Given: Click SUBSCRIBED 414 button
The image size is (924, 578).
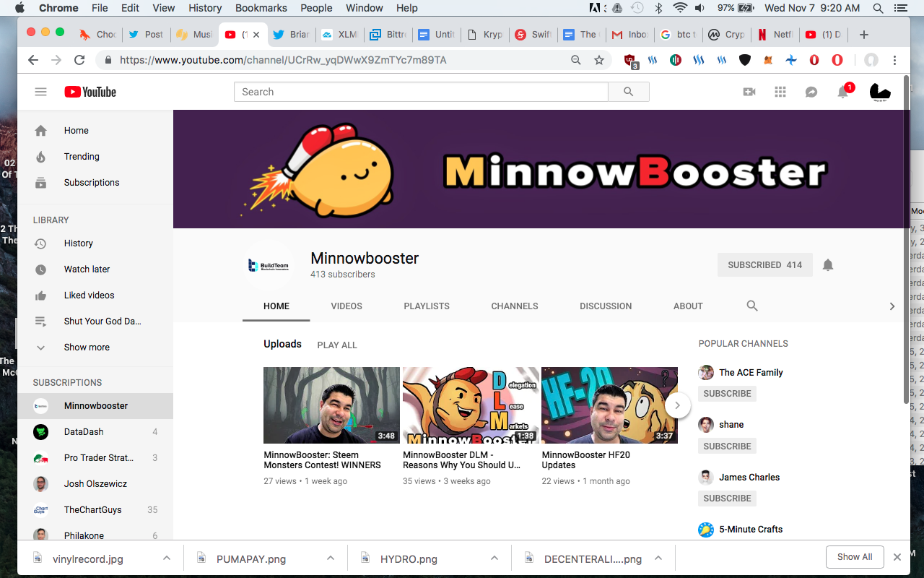Looking at the screenshot, I should point(765,265).
